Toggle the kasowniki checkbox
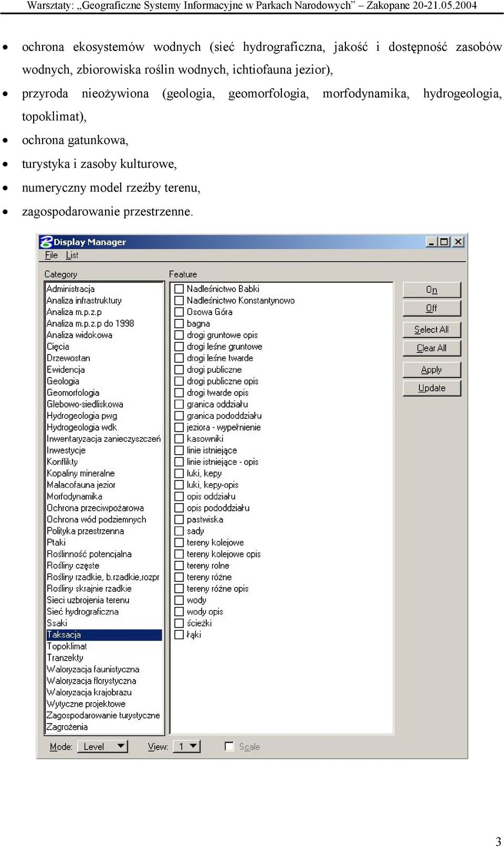504x847 pixels. [x=179, y=439]
